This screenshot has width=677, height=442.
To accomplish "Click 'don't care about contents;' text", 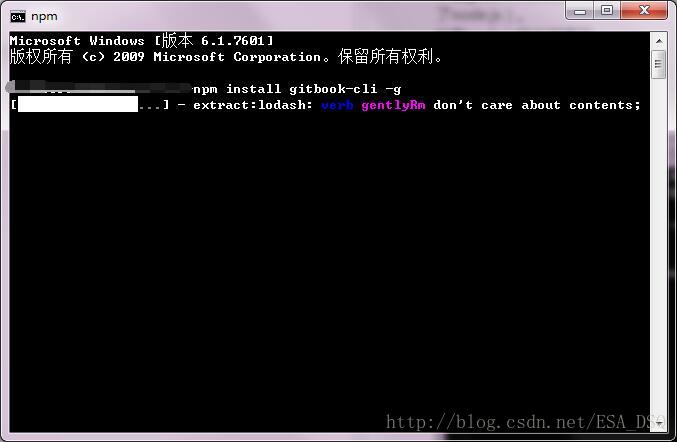I will point(537,105).
